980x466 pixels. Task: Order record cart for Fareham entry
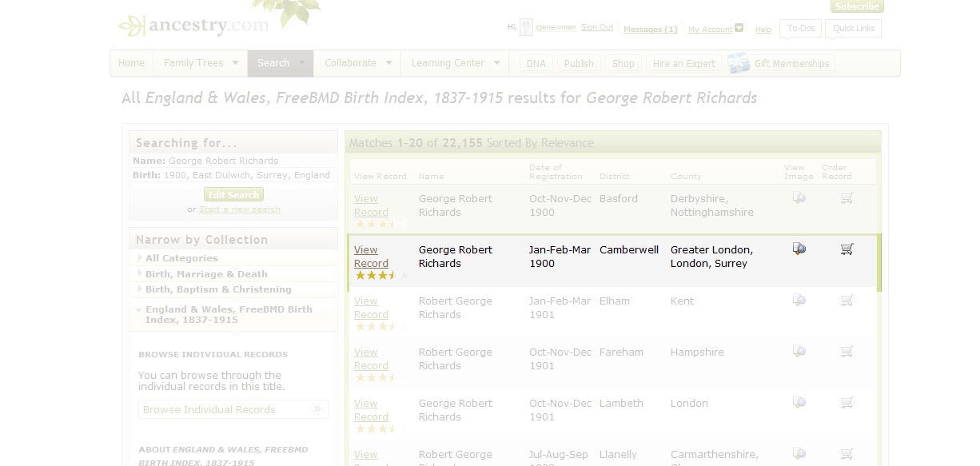[x=847, y=352]
